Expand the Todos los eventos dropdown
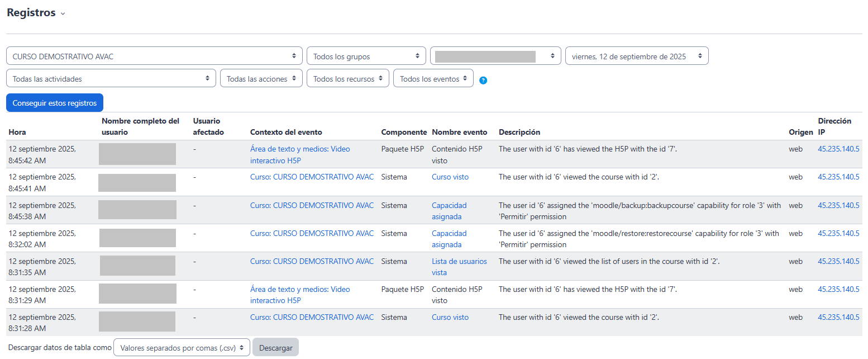The height and width of the screenshot is (359, 868). click(433, 78)
